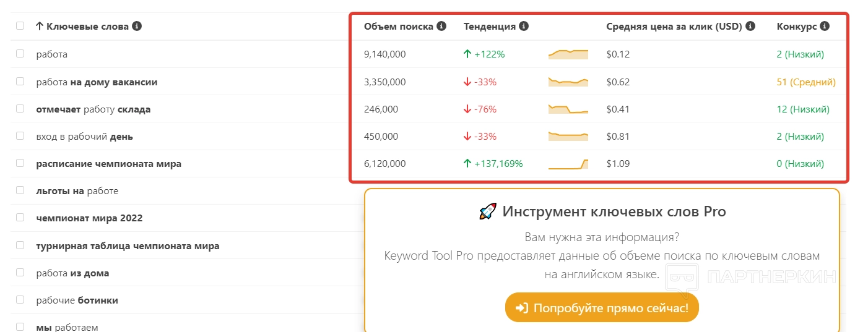
Task: Click Тенденция column header
Action: (489, 26)
